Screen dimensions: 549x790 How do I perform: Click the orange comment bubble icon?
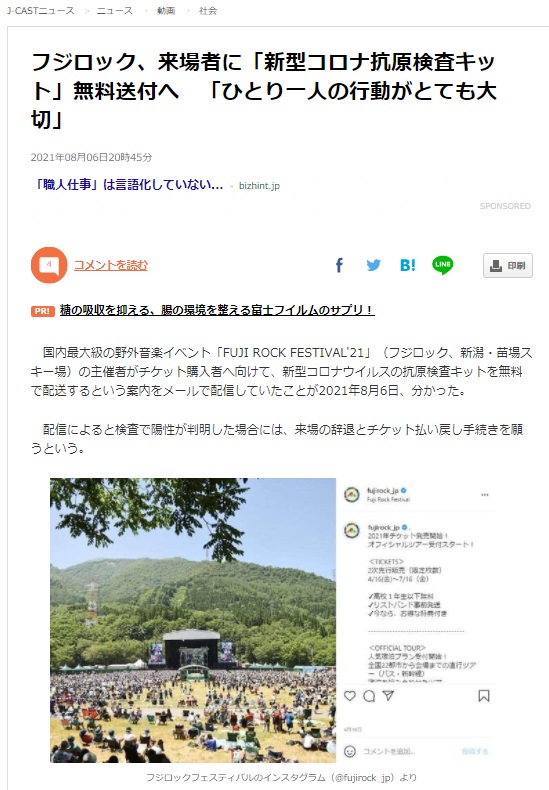point(49,265)
